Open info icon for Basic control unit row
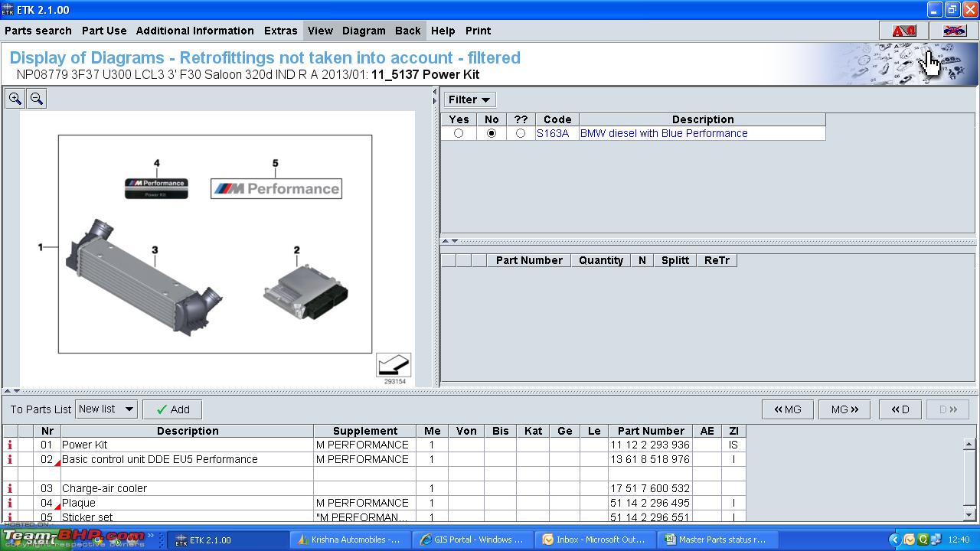Image resolution: width=980 pixels, height=551 pixels. [x=10, y=459]
